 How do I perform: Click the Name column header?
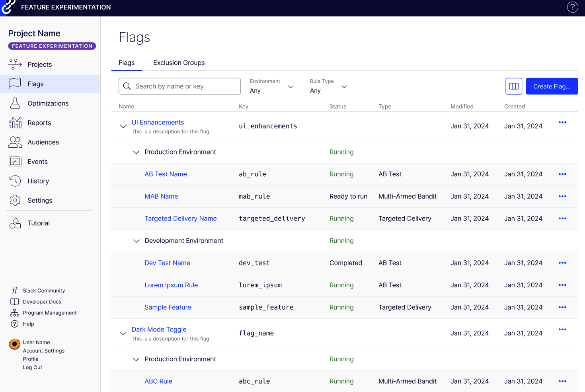[126, 106]
